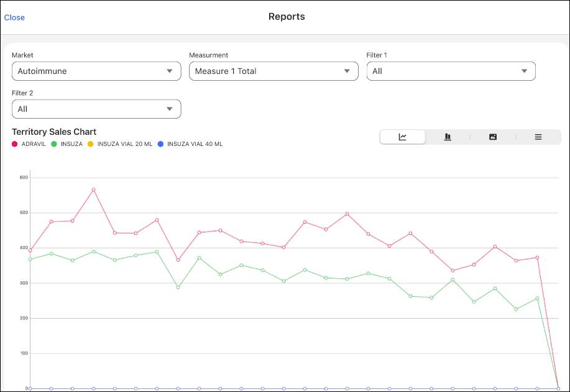Open the list view icon

538,137
